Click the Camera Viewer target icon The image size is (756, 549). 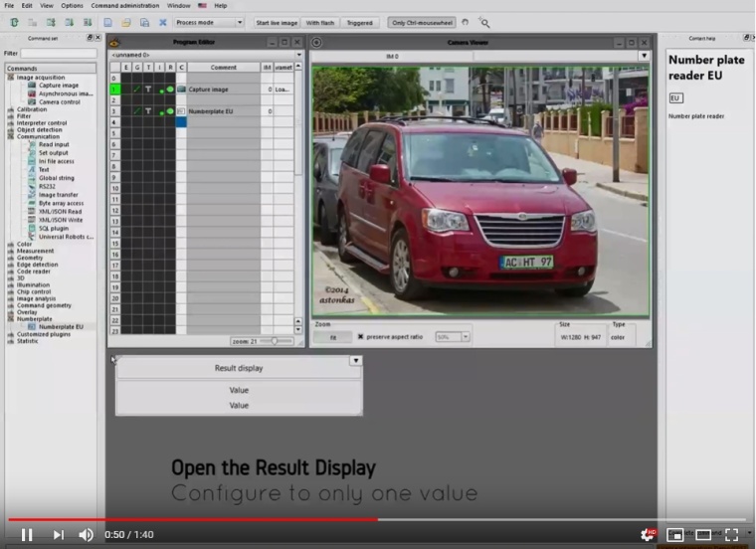tap(317, 43)
